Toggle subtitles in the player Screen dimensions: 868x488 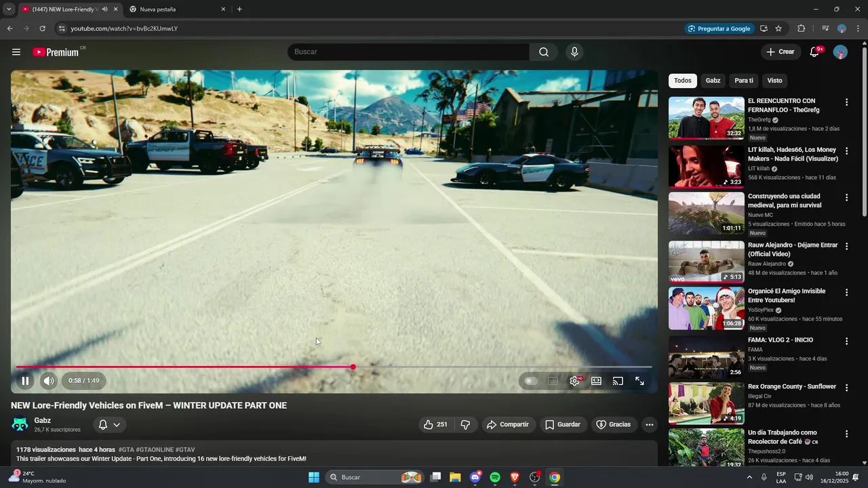click(553, 381)
